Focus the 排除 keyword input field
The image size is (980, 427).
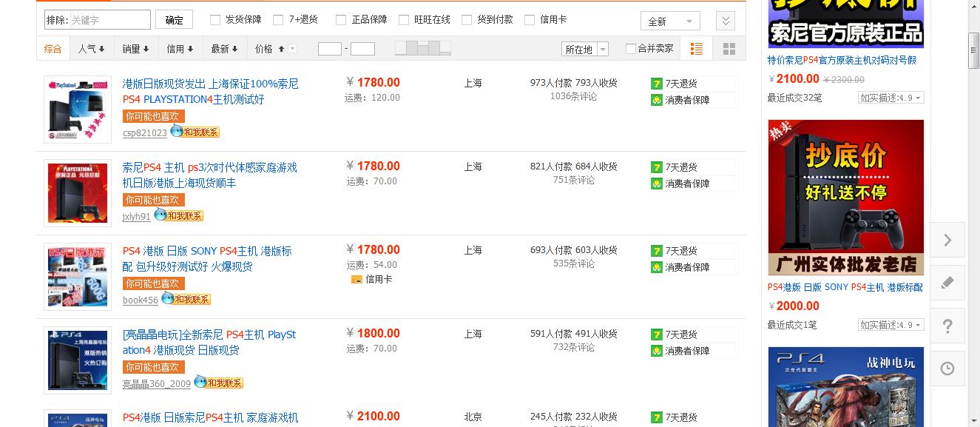click(x=98, y=20)
